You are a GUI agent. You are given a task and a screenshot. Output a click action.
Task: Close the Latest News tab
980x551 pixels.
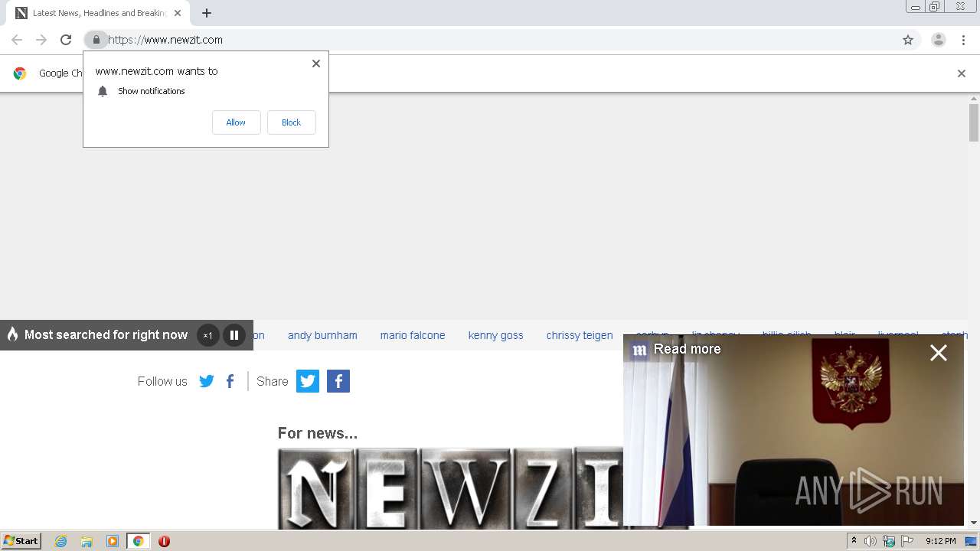178,13
